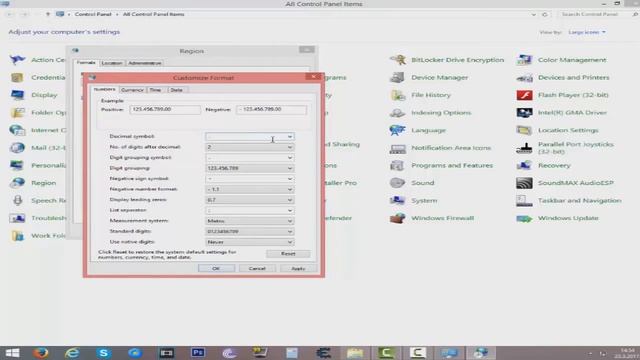The height and width of the screenshot is (360, 640).
Task: Open SoundMAX AudioESP icon
Action: tap(524, 183)
